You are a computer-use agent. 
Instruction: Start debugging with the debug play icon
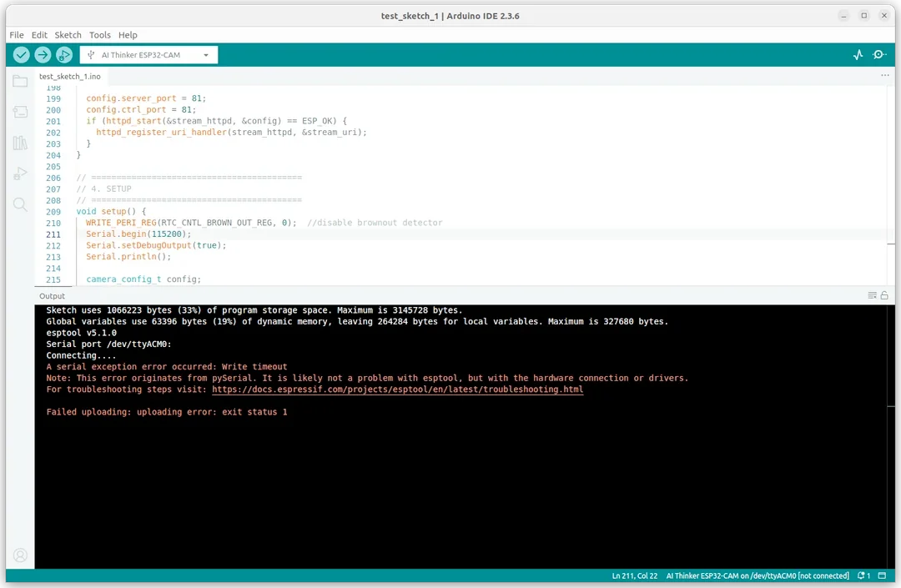point(63,54)
